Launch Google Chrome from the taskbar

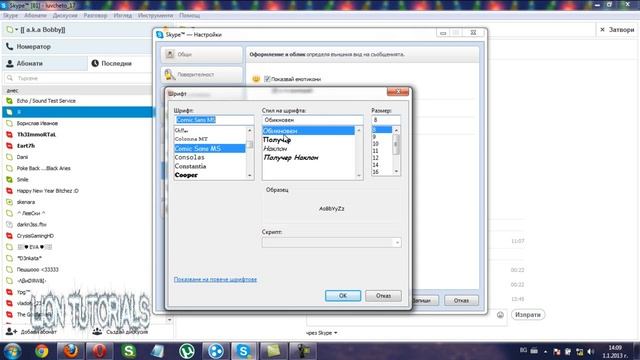click(x=42, y=351)
